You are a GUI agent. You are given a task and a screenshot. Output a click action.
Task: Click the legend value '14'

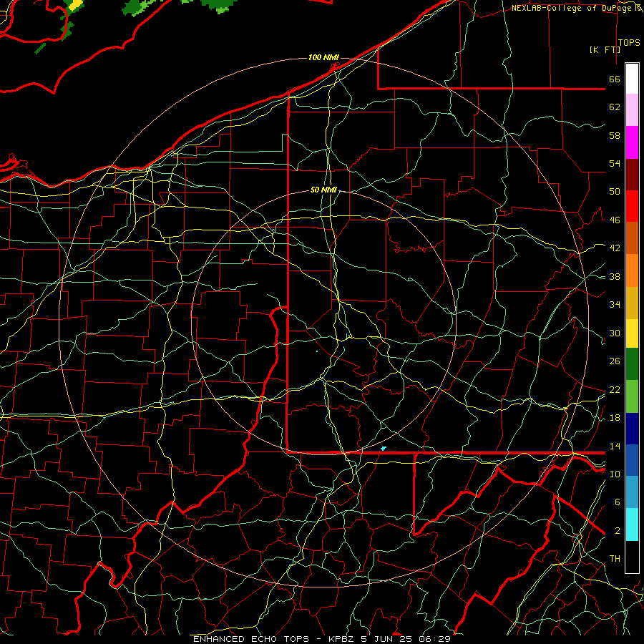[615, 446]
